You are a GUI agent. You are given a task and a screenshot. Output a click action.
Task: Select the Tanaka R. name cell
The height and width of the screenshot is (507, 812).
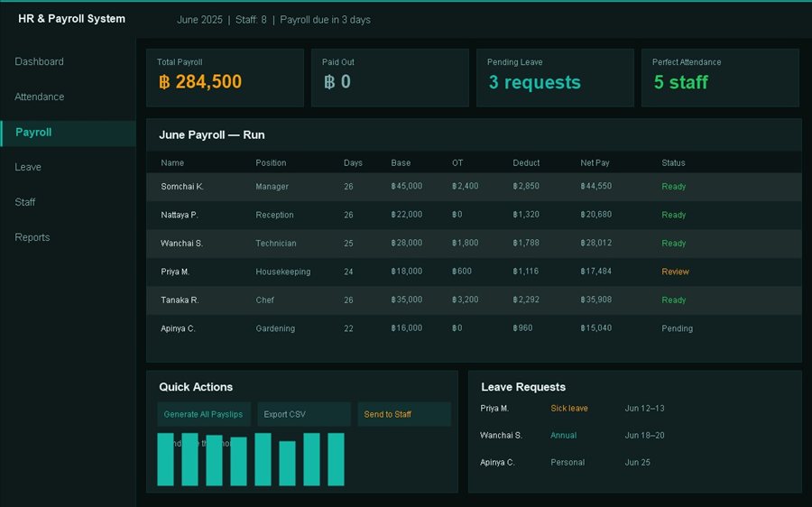(180, 300)
